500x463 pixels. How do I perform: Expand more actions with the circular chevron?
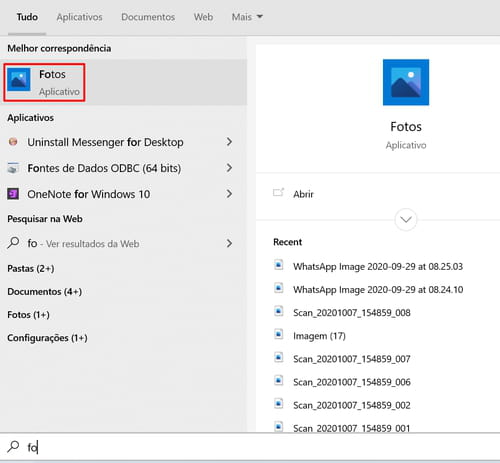405,220
